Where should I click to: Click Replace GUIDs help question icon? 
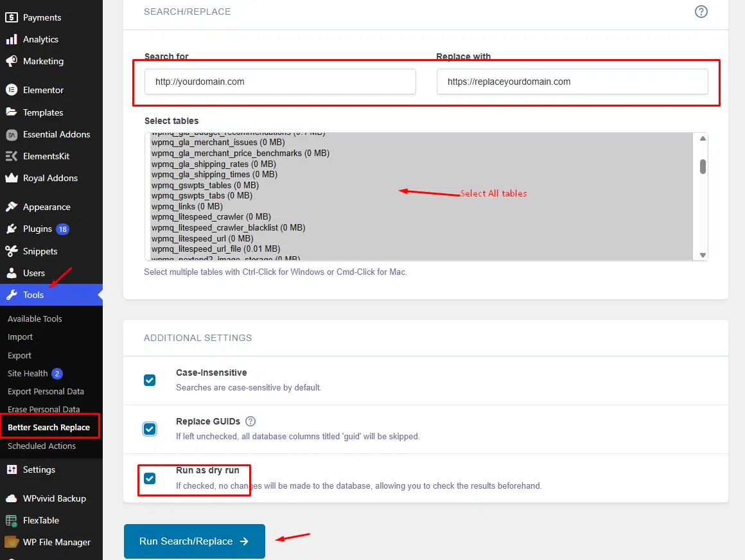tap(250, 421)
